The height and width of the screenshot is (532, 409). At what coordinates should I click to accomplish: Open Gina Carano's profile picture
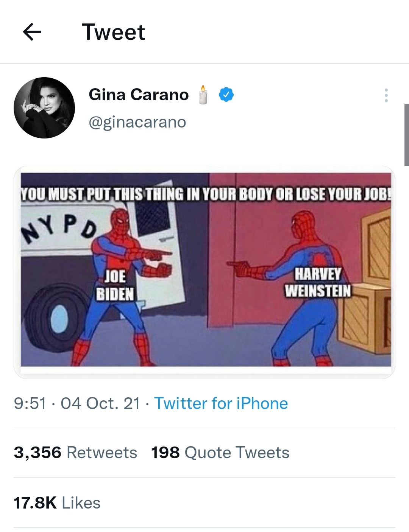coord(44,108)
